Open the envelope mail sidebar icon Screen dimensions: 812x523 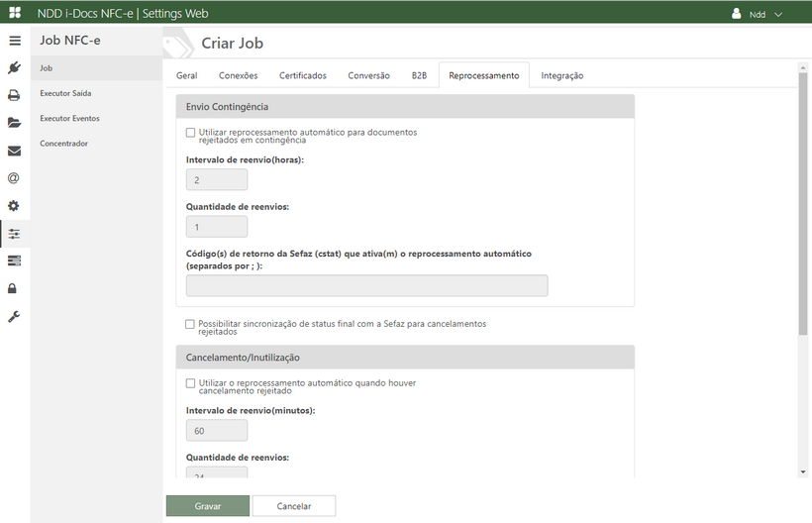click(15, 151)
